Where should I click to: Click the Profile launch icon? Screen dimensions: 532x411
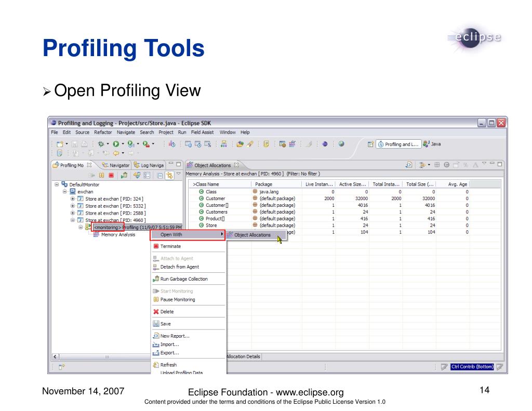pyautogui.click(x=130, y=144)
